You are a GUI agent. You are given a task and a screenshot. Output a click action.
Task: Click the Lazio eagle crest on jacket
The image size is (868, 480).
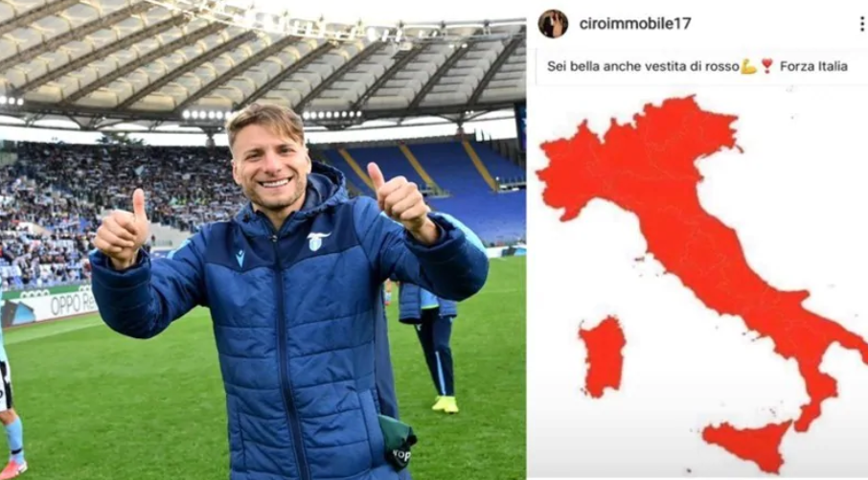(318, 240)
